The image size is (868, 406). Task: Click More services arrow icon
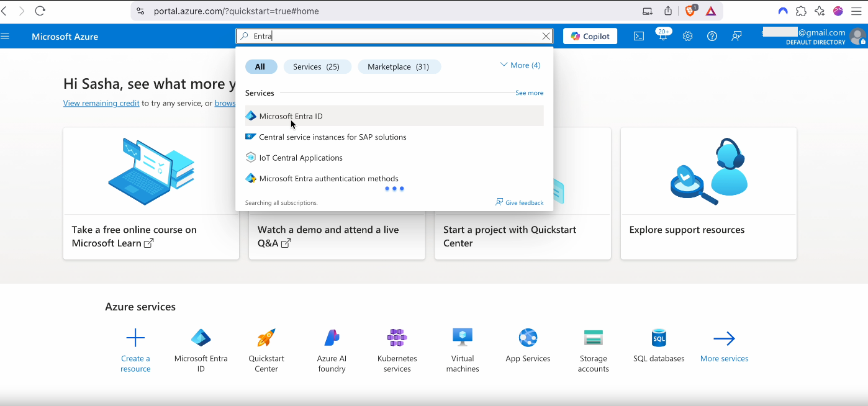[x=724, y=338]
